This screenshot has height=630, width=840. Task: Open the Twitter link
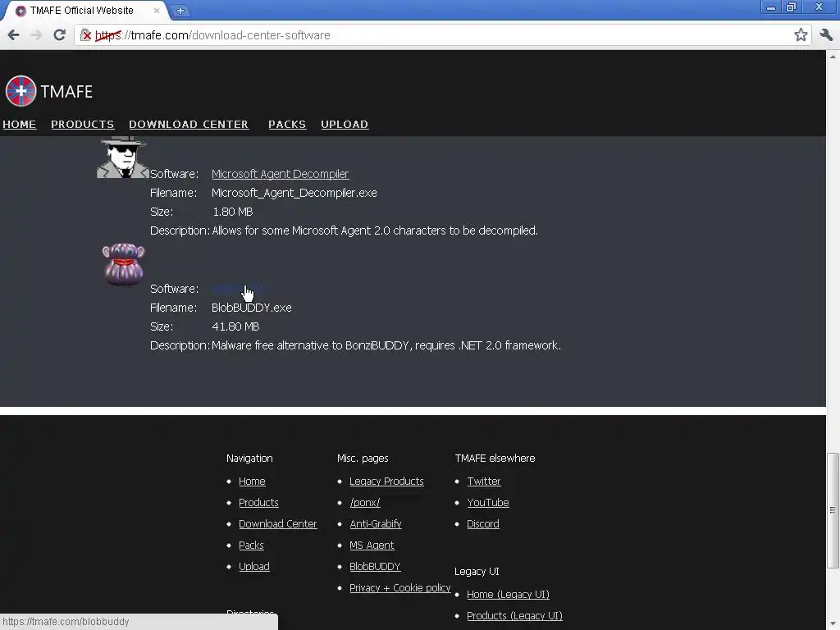click(484, 482)
